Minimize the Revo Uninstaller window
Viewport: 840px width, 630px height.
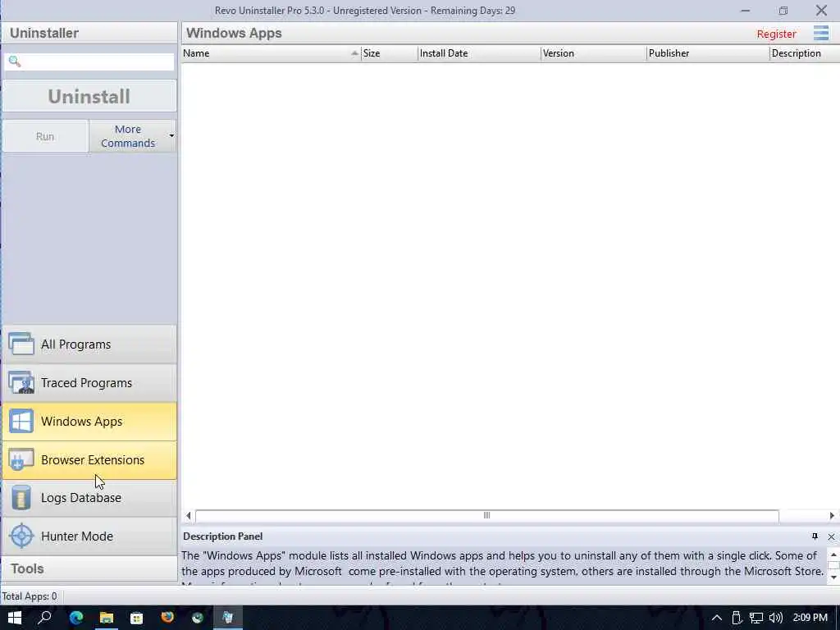pyautogui.click(x=745, y=10)
